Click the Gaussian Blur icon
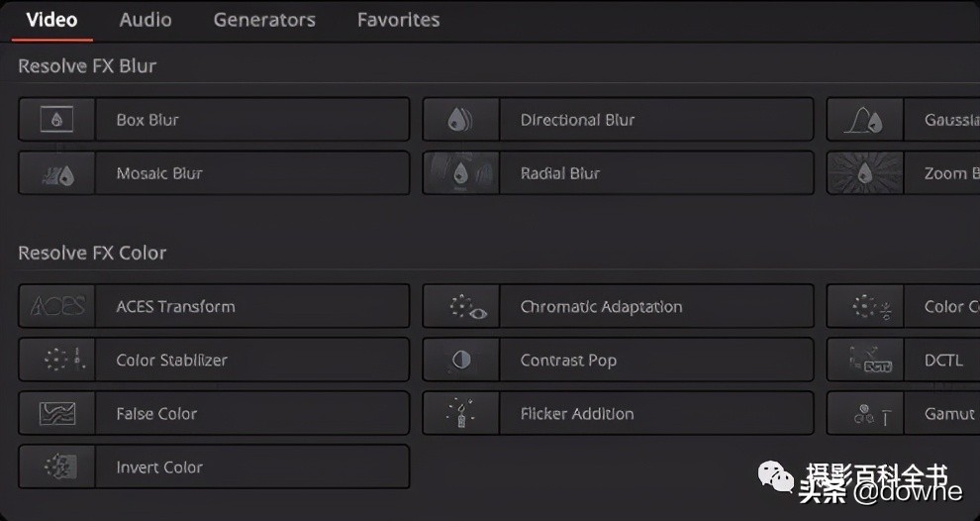This screenshot has height=521, width=980. (x=865, y=120)
